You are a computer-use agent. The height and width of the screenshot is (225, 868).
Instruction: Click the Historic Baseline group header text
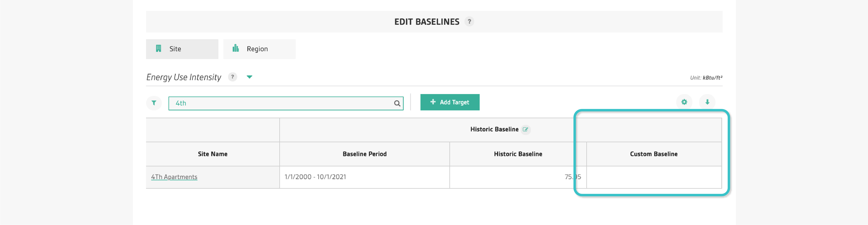[x=494, y=129]
